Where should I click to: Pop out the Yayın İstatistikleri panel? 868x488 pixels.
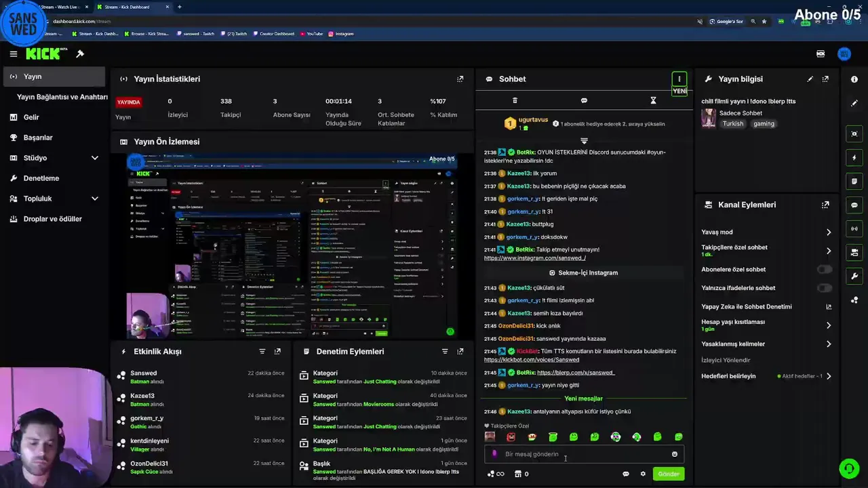coord(460,79)
